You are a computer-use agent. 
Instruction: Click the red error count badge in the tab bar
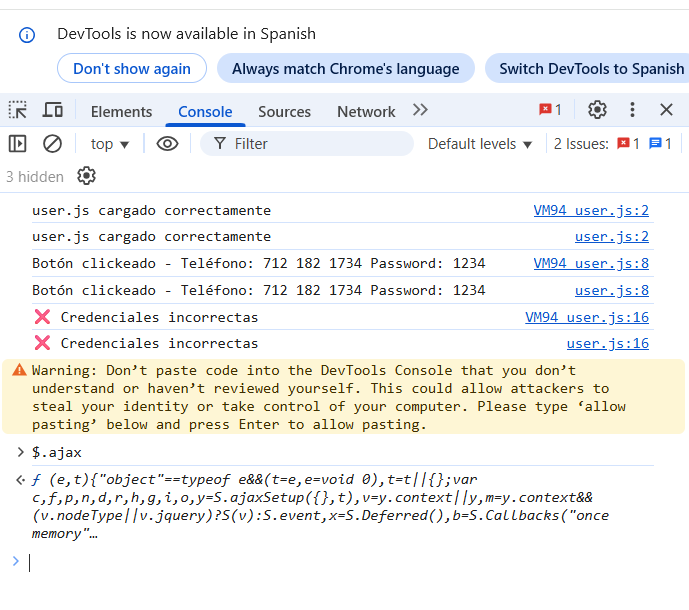550,110
